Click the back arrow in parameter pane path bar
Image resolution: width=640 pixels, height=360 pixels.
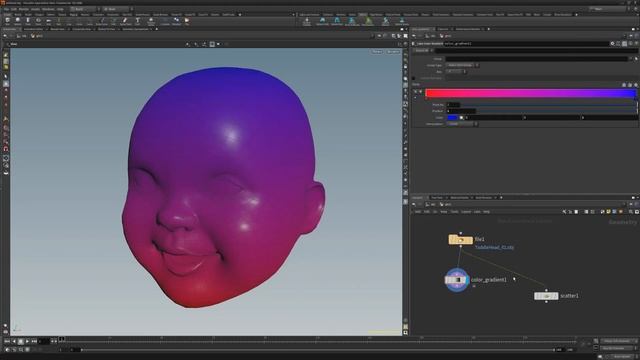click(x=414, y=36)
